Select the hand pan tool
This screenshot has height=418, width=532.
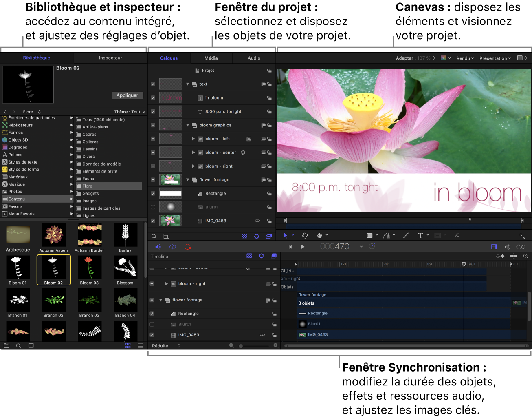coord(320,236)
